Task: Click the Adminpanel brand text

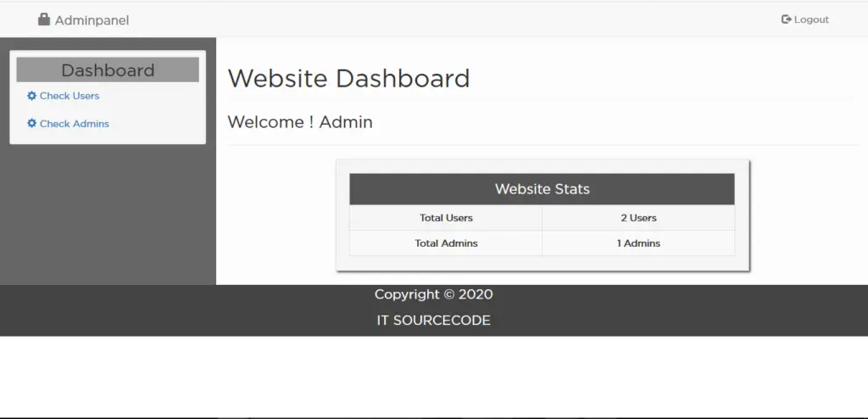Action: [x=92, y=20]
